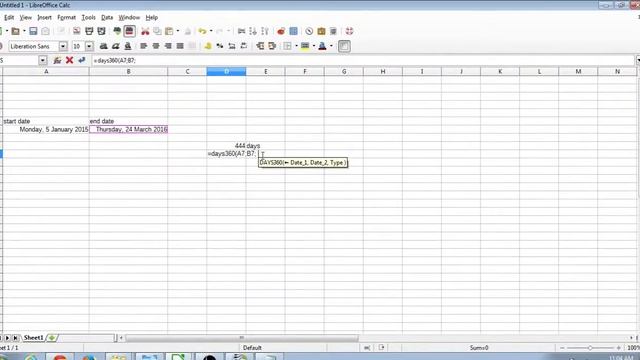Add new sheet with plus button
Viewport: 640px width, 360px height.
52,338
